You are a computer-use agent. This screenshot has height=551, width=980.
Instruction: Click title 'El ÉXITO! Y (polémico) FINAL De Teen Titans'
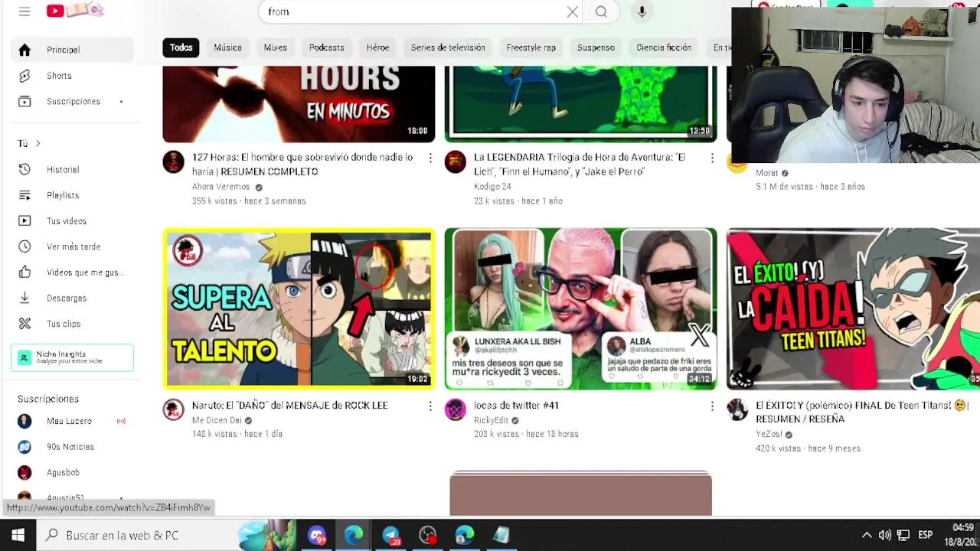pyautogui.click(x=862, y=412)
